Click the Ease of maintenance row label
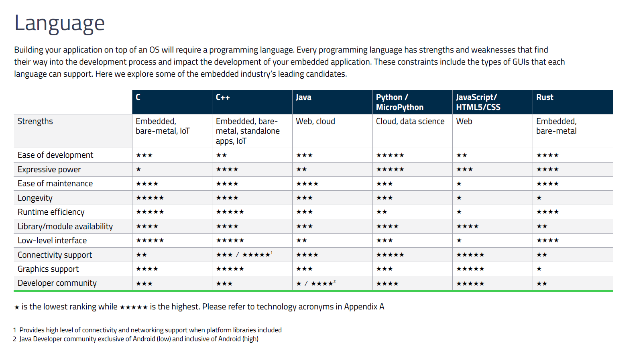Image resolution: width=643 pixels, height=364 pixels. [55, 183]
